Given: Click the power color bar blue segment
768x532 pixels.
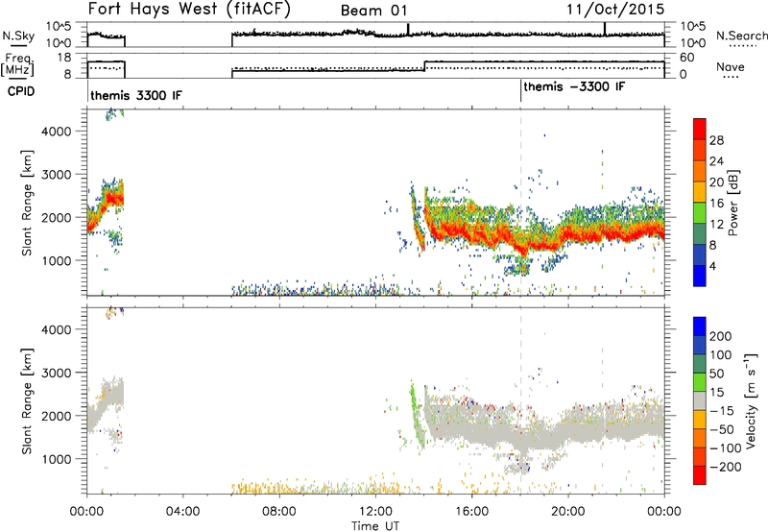Looking at the screenshot, I should (700, 276).
